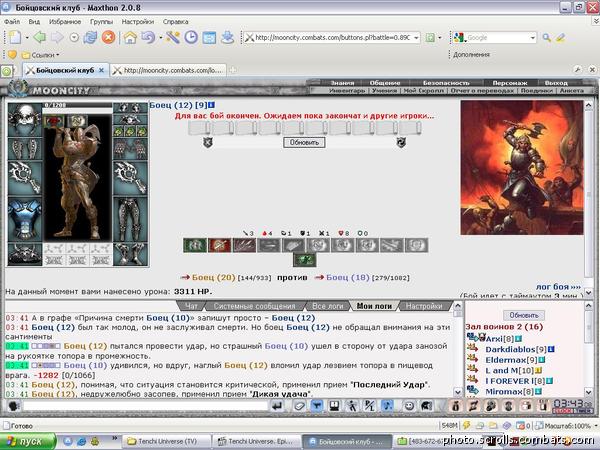600x450 pixels.
Task: Click the log pane scroll down arrow
Action: coord(458,392)
